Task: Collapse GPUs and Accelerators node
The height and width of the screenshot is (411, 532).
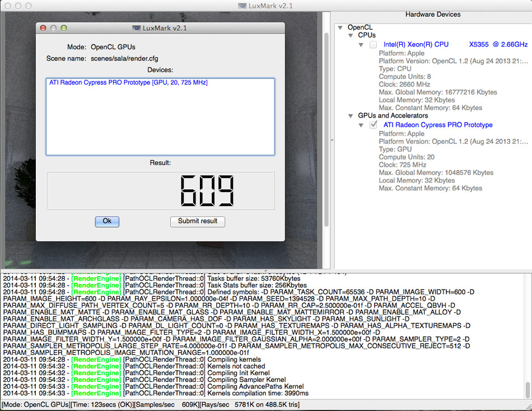Action: pyautogui.click(x=351, y=116)
